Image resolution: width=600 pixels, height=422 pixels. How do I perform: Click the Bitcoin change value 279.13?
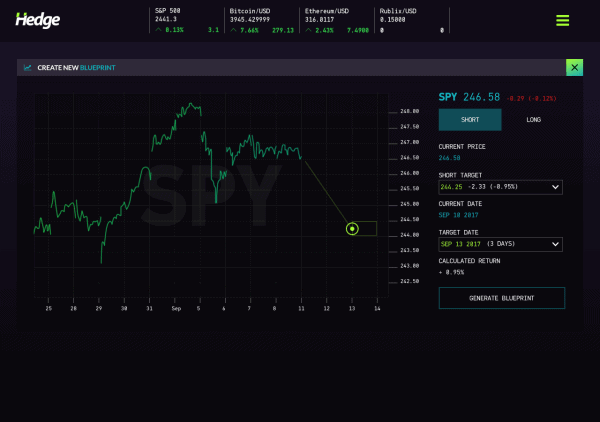pos(283,30)
